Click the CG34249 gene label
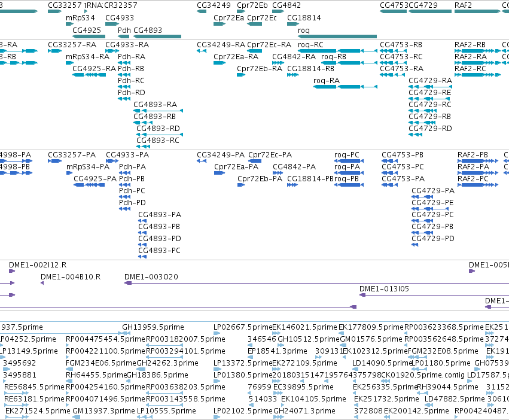509x420 pixels. (214, 5)
